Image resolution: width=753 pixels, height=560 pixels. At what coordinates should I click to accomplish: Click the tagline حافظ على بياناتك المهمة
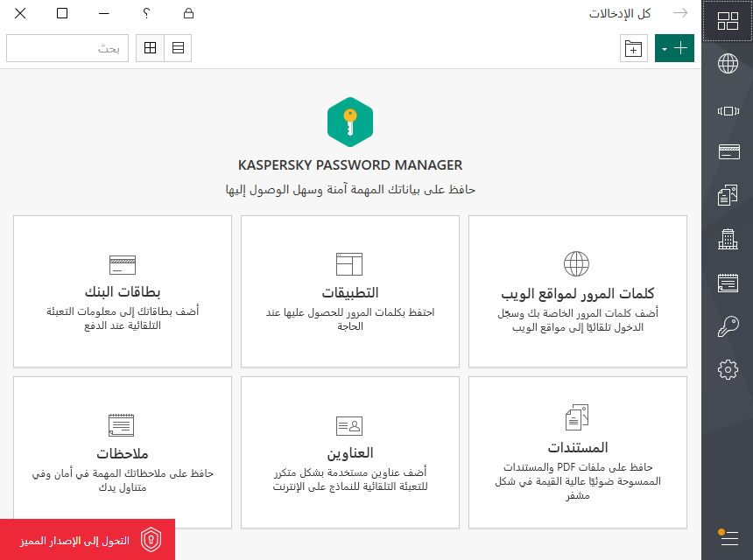point(350,190)
